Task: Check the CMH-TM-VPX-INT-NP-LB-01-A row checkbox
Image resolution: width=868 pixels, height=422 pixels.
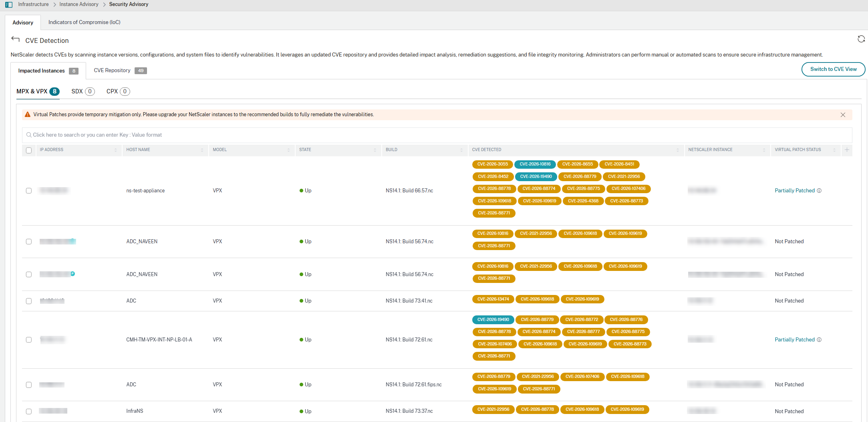Action: [x=29, y=340]
